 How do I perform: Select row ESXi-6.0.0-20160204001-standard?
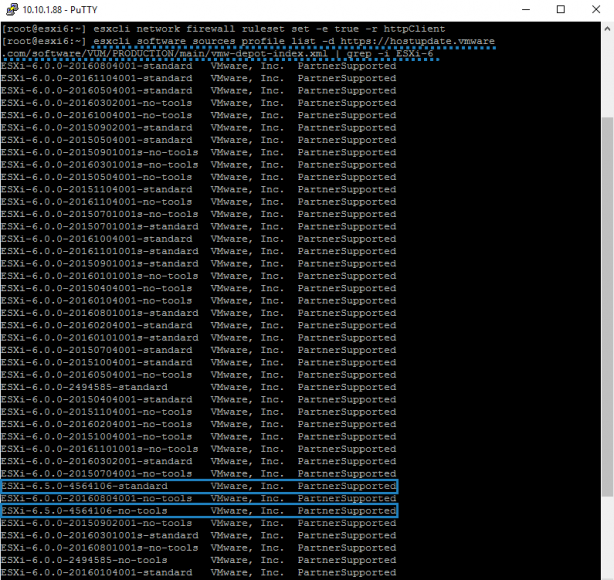[199, 325]
